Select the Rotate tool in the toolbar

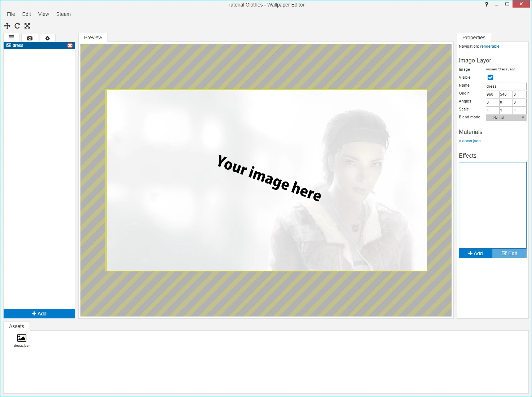click(x=17, y=26)
